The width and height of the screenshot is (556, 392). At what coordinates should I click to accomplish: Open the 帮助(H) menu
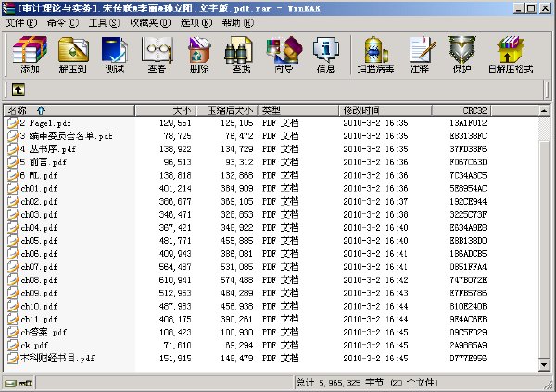[x=237, y=23]
